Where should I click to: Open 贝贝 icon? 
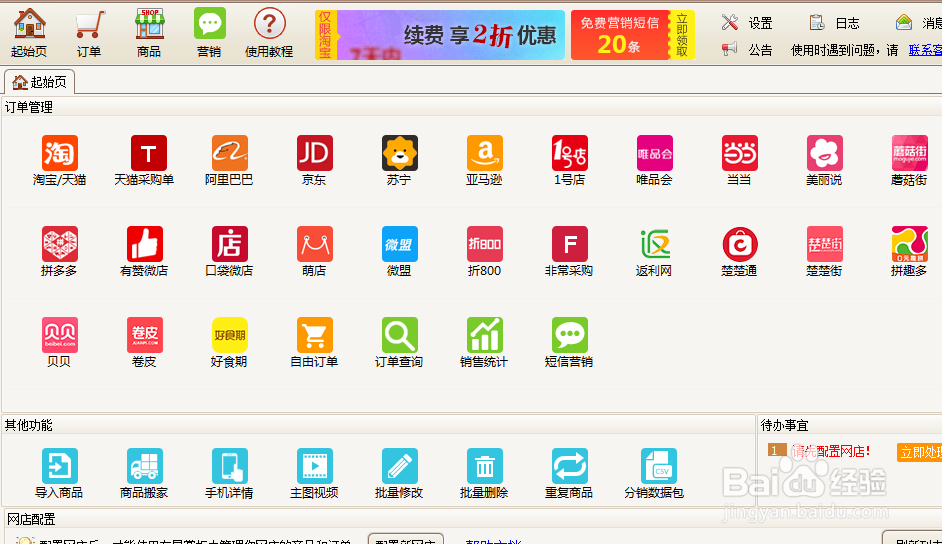59,343
